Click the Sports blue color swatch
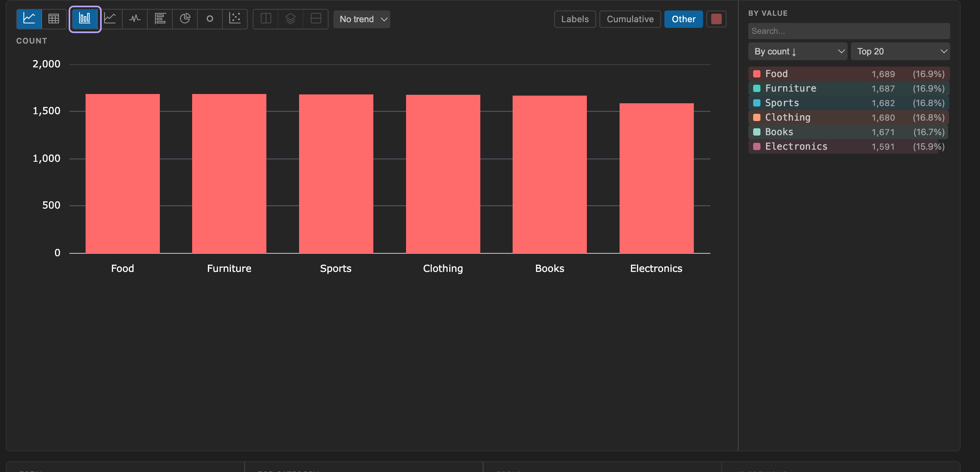The height and width of the screenshot is (472, 980). 757,103
